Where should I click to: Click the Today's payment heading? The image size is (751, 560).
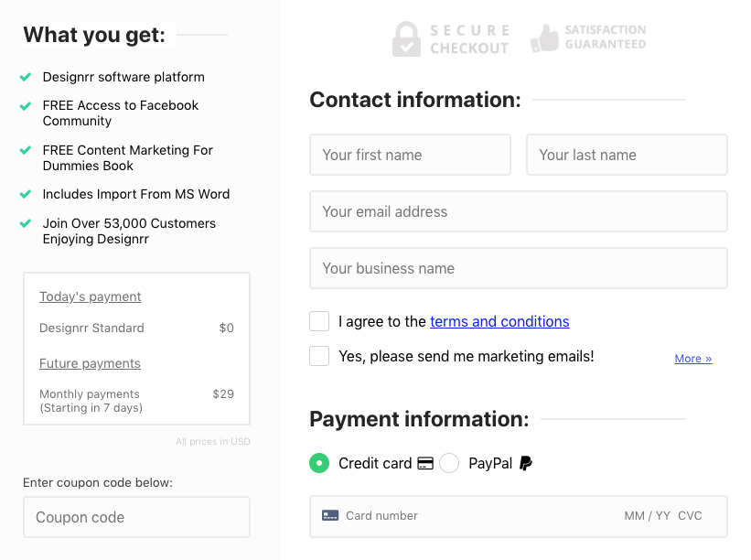(91, 296)
